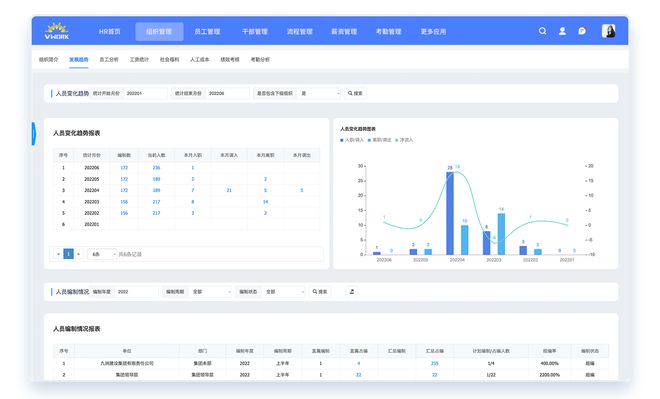660x399 pixels.
Task: Click the tall bar labeled 28
Action: click(x=450, y=213)
